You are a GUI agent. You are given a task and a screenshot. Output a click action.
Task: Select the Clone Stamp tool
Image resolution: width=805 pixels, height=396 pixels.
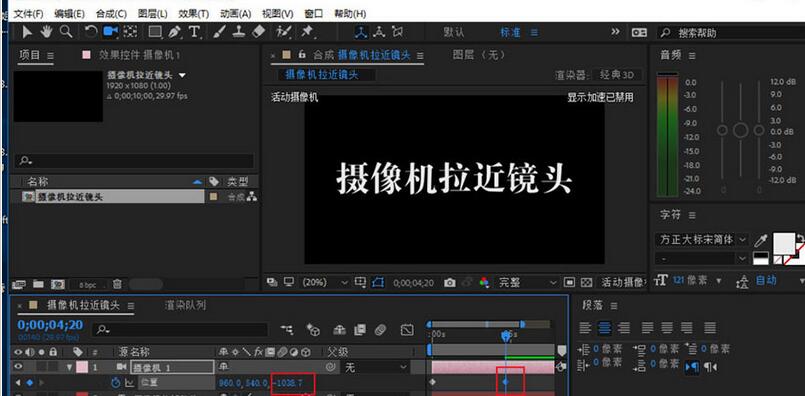click(x=238, y=32)
